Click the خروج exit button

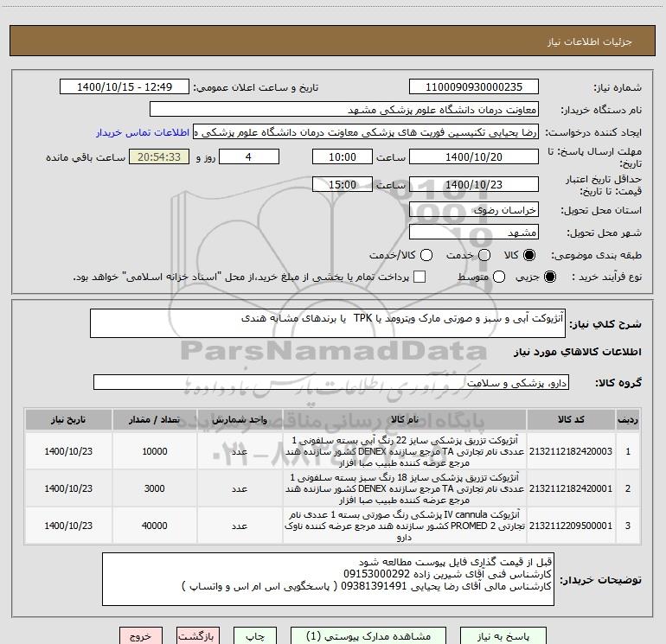[141, 636]
